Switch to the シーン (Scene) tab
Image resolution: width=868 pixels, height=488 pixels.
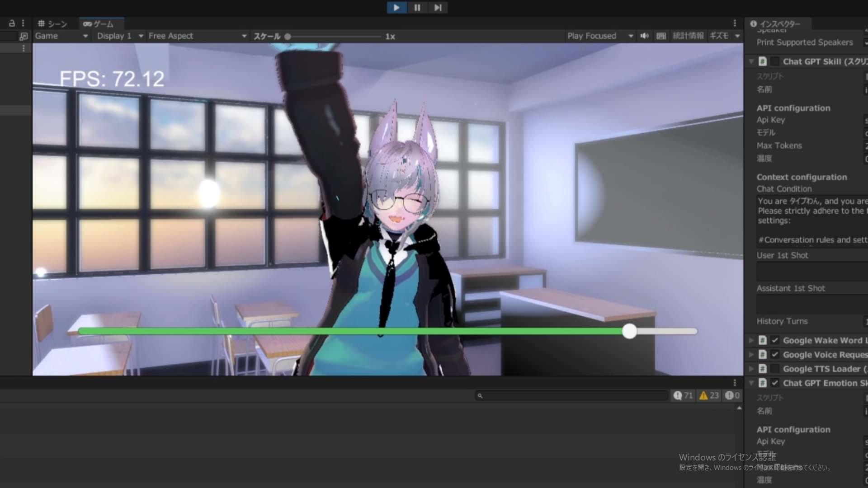coord(53,23)
